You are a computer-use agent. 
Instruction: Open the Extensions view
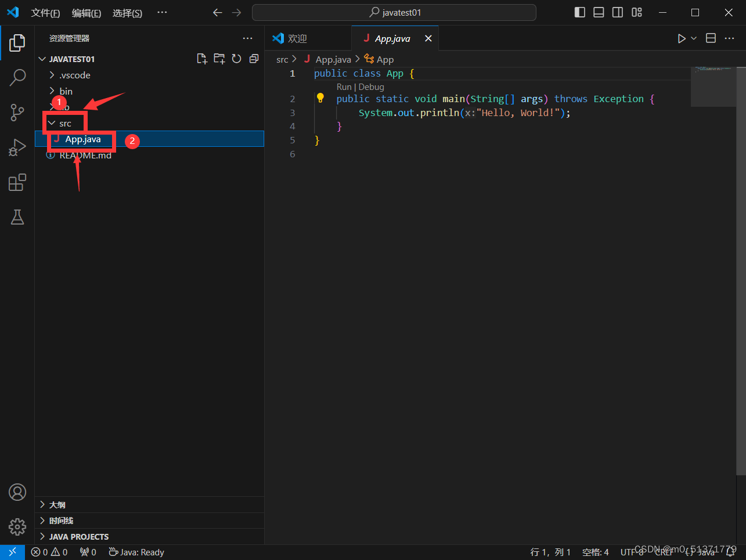[17, 182]
